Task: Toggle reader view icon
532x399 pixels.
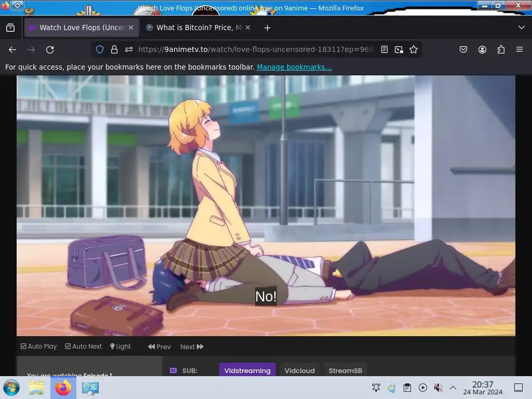Action: (x=384, y=49)
